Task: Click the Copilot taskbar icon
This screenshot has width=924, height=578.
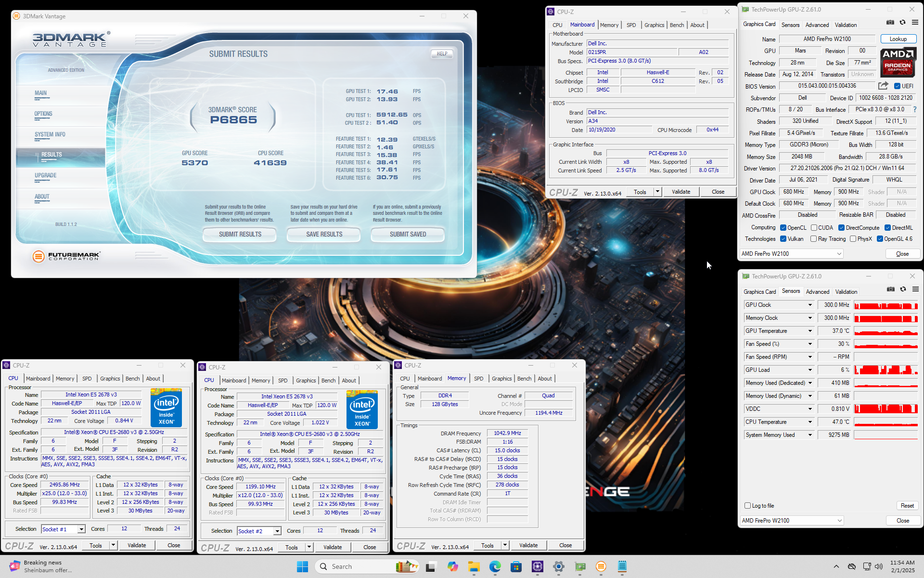Action: click(x=453, y=567)
